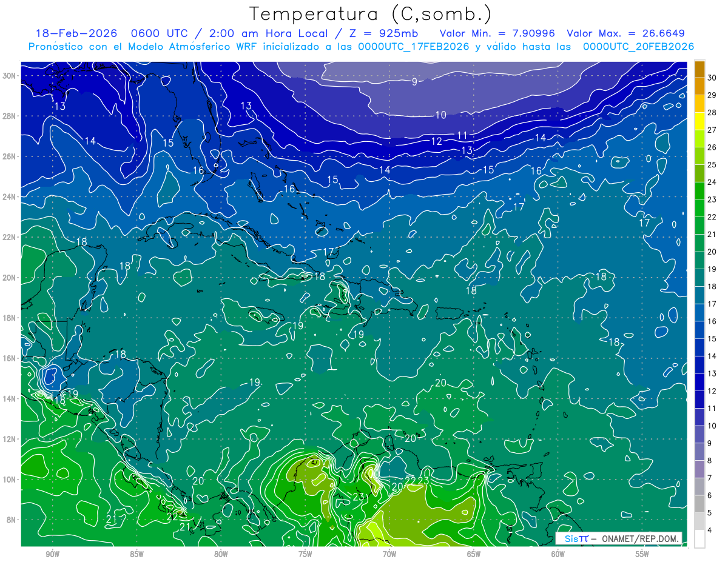
Task: Click the valid-until time '0000UTC_20FEB2026'
Action: [x=638, y=47]
